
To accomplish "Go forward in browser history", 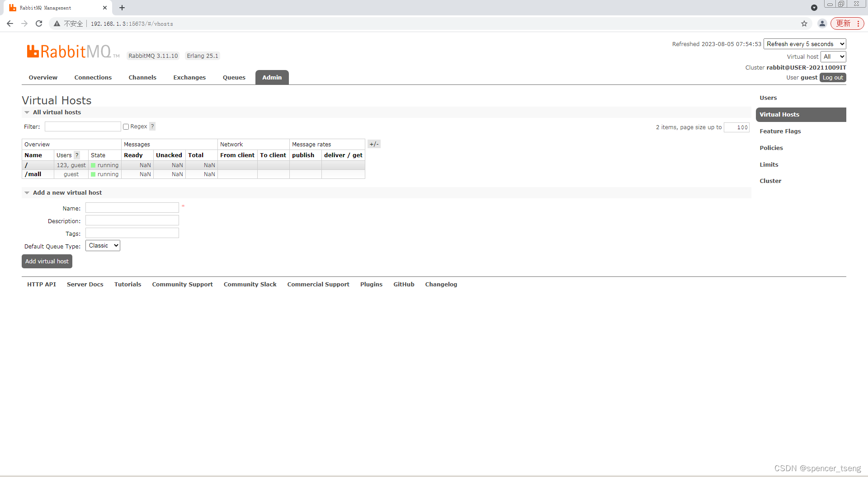I will pyautogui.click(x=24, y=23).
